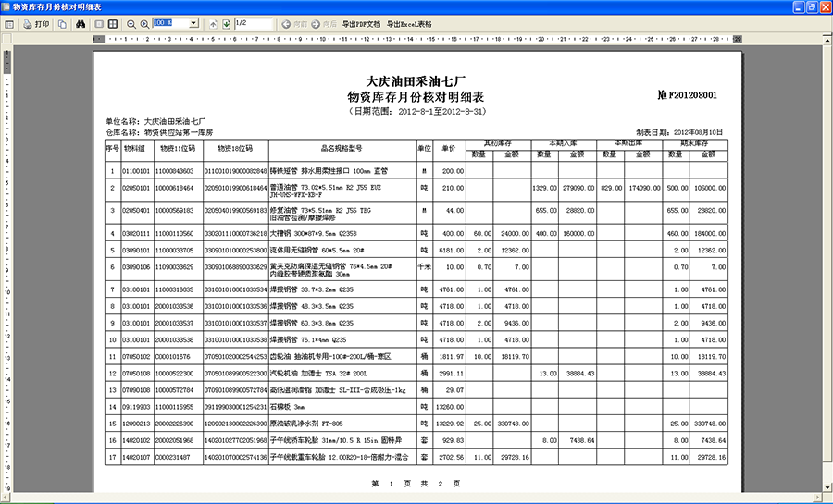This screenshot has width=833, height=504.
Task: Click amount 105000.00 in row 2
Action: (x=710, y=188)
